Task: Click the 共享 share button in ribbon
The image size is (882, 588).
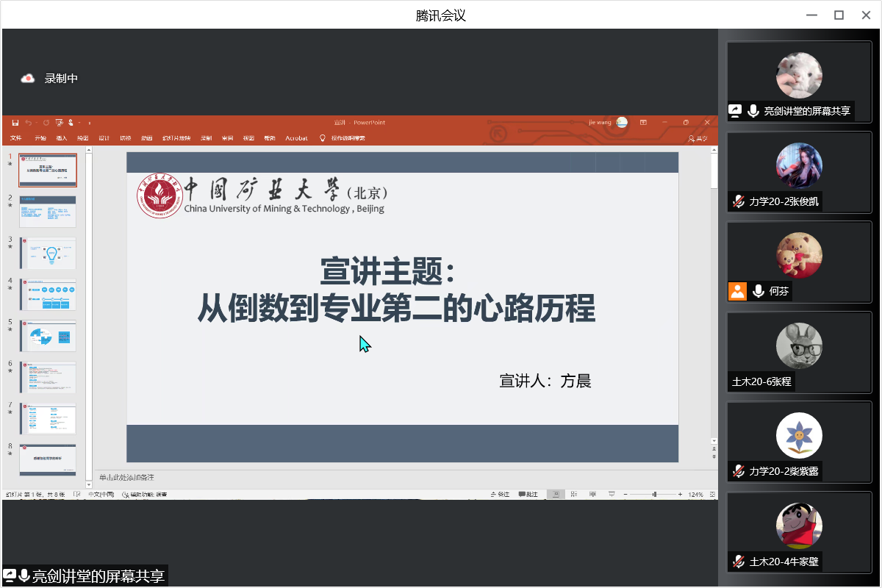Action: click(x=698, y=139)
